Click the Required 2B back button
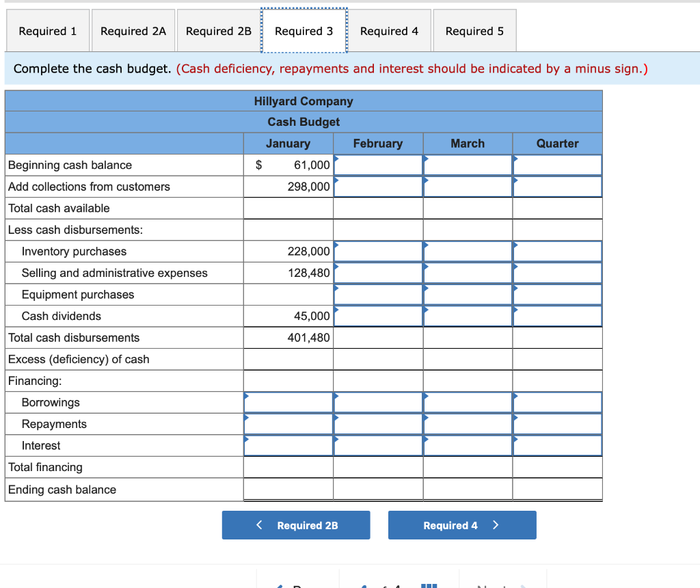Screen dimensions: 700x588 coord(295,525)
